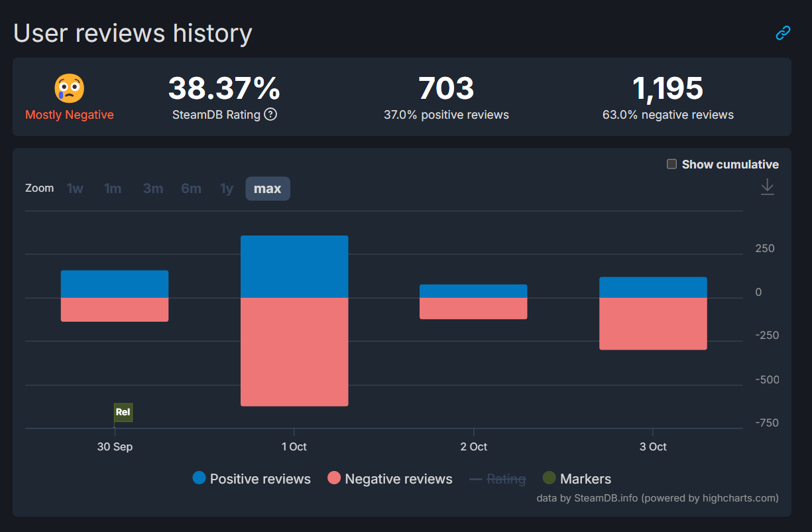This screenshot has width=812, height=532.
Task: Switch to the 1m zoom range
Action: point(113,188)
